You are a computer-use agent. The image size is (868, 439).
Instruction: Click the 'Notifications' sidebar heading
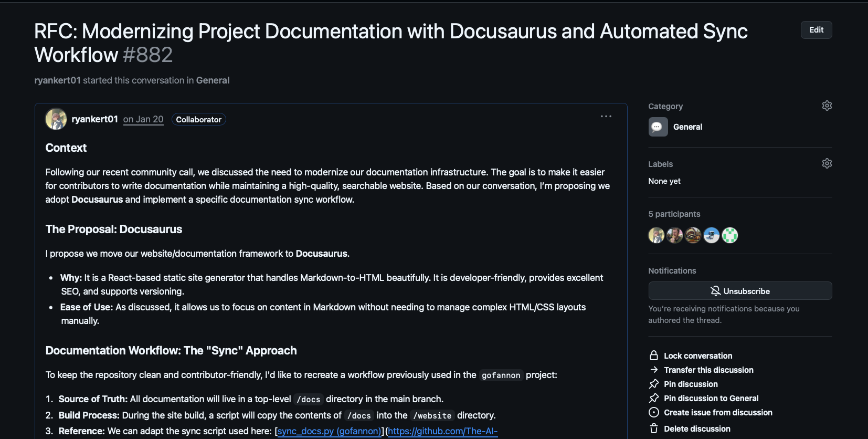point(672,270)
